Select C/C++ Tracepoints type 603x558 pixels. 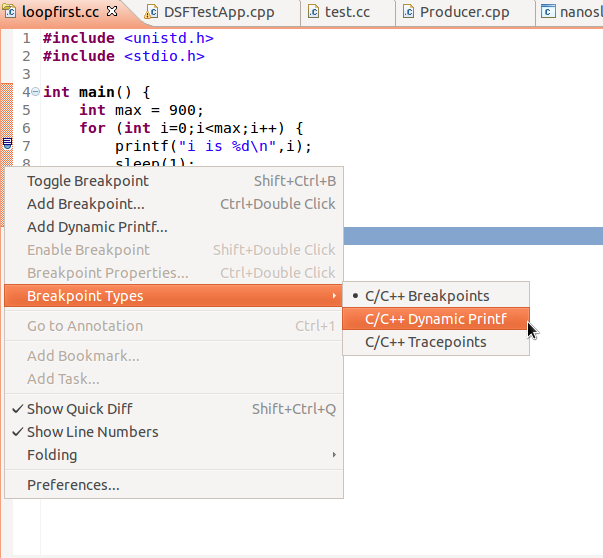[x=436, y=342]
